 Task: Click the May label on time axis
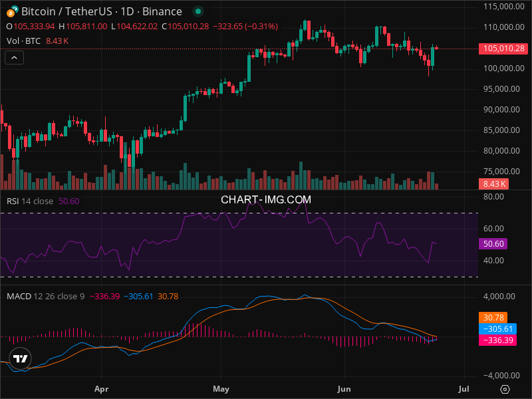pos(221,389)
